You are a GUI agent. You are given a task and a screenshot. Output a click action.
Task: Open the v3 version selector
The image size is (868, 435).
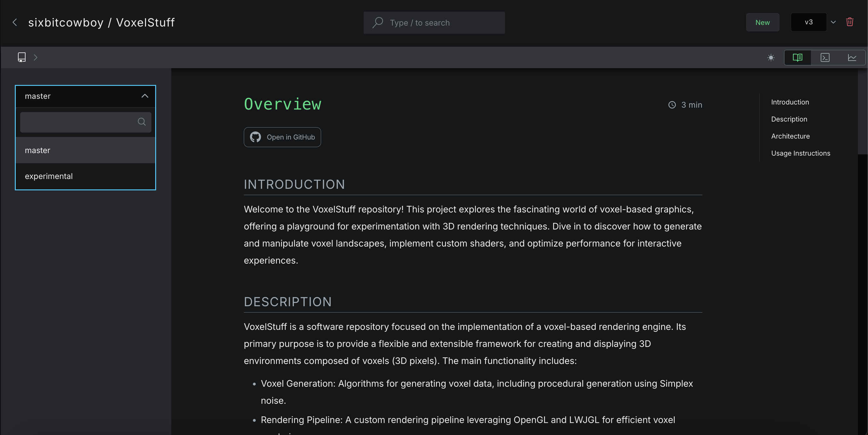point(809,22)
